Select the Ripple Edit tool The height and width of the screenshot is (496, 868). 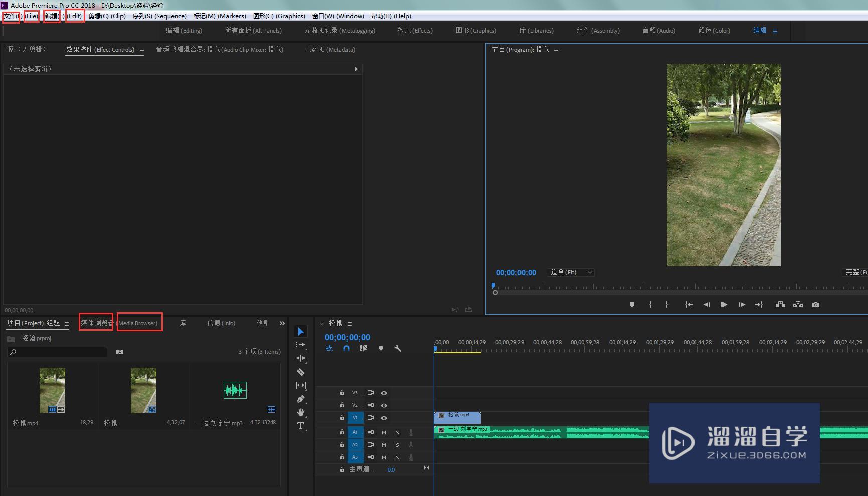coord(301,358)
